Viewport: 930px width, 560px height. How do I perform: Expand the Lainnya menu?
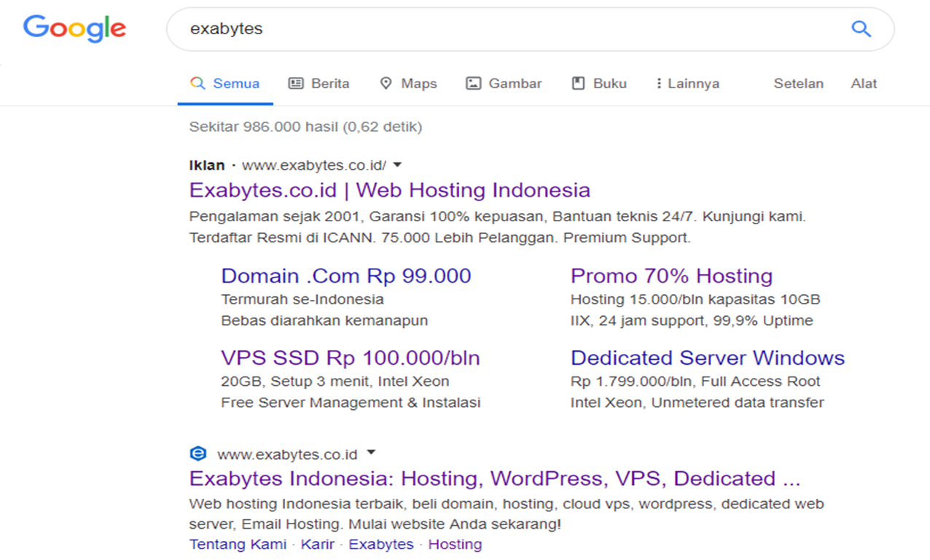click(x=687, y=84)
